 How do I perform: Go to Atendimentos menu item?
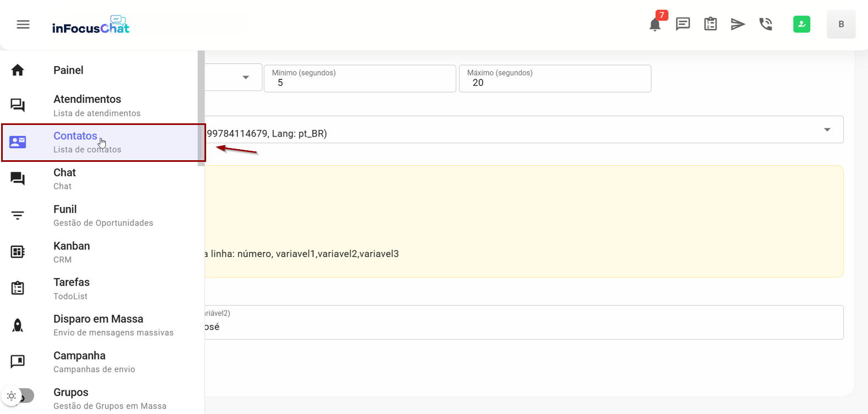tap(87, 105)
